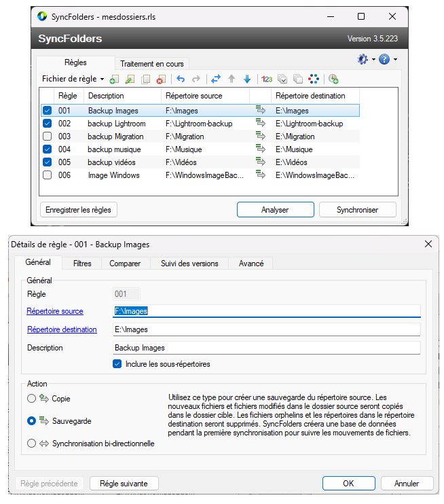Click the delete rule red X icon
Image resolution: width=444 pixels, height=504 pixels.
tap(161, 79)
